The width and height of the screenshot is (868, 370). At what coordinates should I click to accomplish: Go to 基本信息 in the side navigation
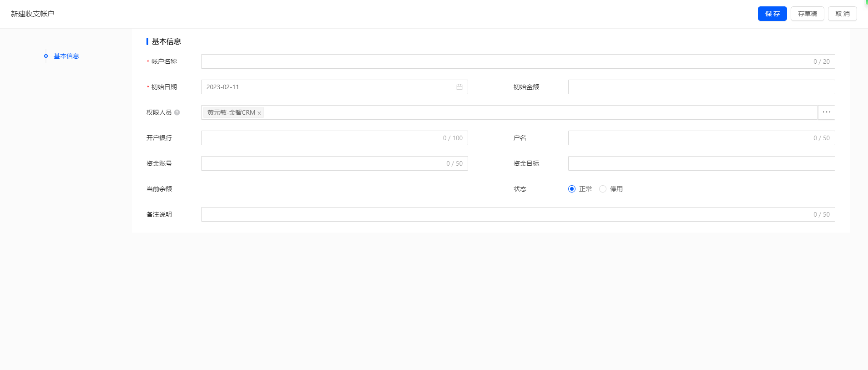66,56
